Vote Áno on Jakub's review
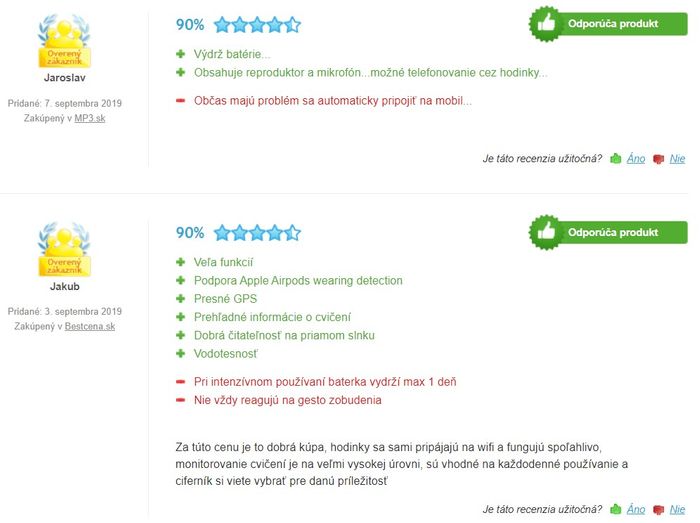700x523 pixels. click(x=636, y=509)
